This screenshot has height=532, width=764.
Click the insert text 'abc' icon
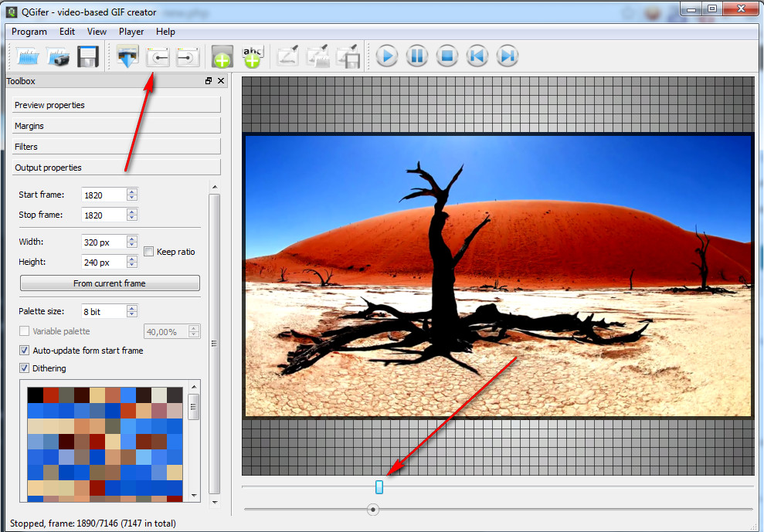(253, 56)
